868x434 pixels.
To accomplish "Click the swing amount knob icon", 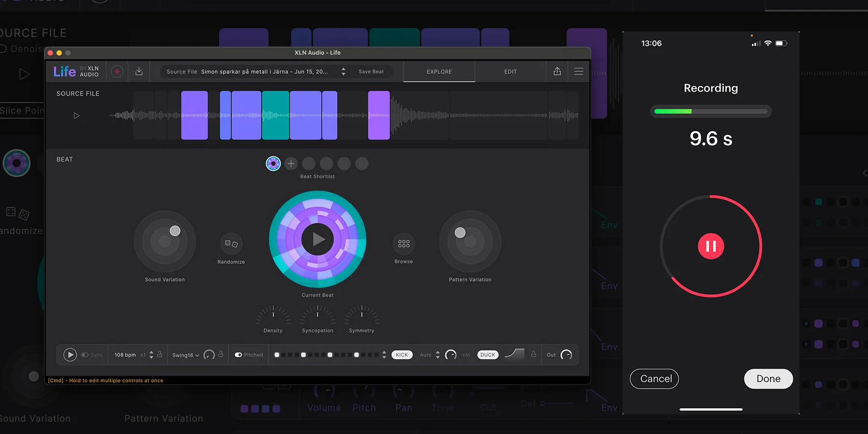I will click(x=209, y=355).
